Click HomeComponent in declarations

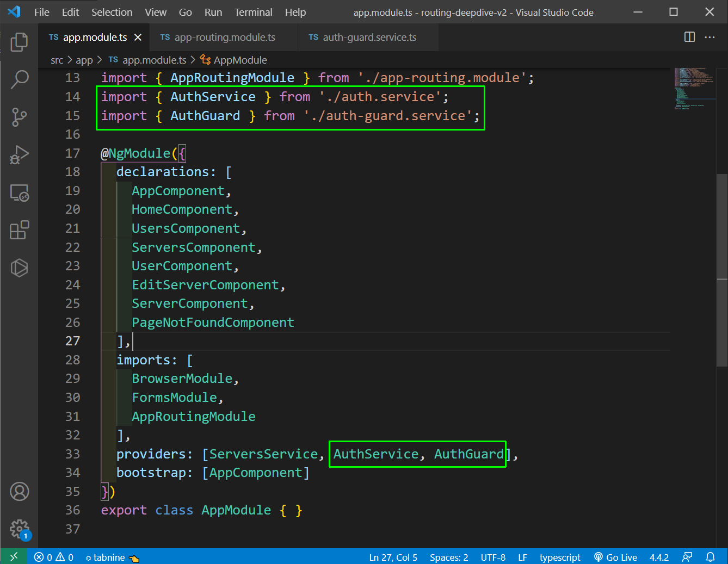point(182,209)
